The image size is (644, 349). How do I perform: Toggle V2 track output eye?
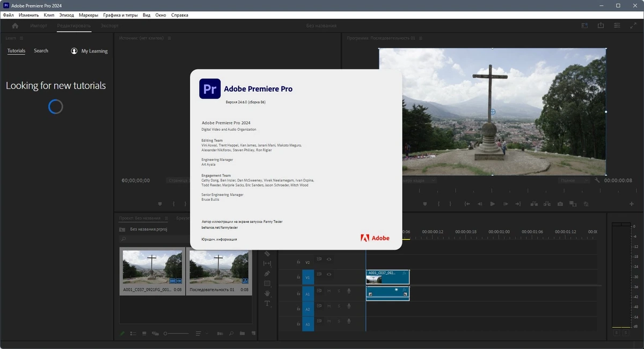click(x=329, y=259)
